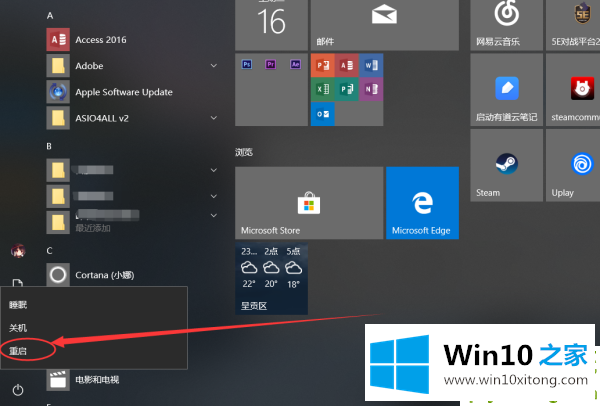Expand the ASIO4ALL v2 folder chevron
Screen dimensions: 600x406
[x=213, y=119]
